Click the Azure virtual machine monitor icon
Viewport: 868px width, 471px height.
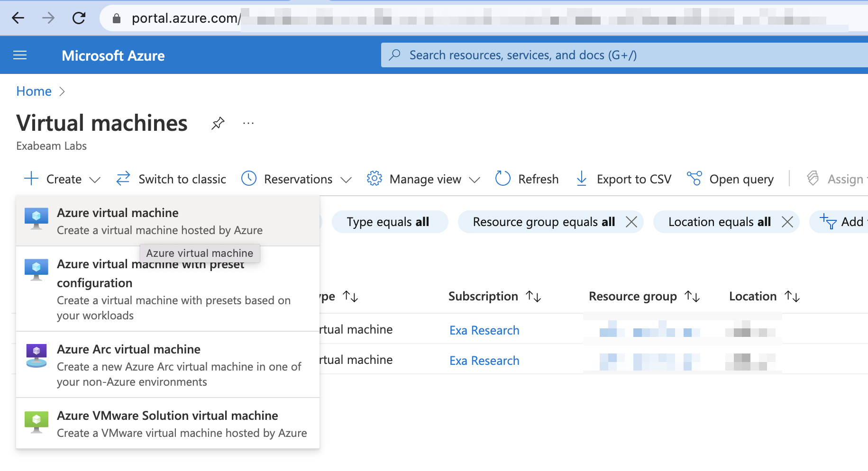37,218
